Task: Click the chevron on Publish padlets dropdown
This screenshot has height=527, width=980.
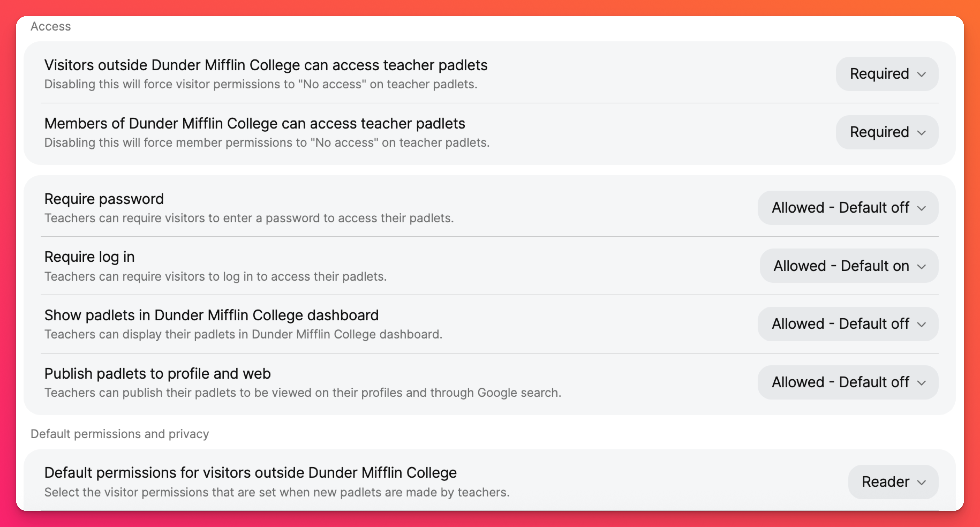Action: tap(921, 383)
